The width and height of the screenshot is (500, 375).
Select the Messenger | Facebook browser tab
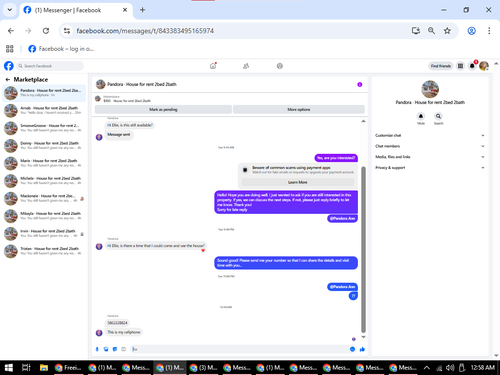coord(76,10)
